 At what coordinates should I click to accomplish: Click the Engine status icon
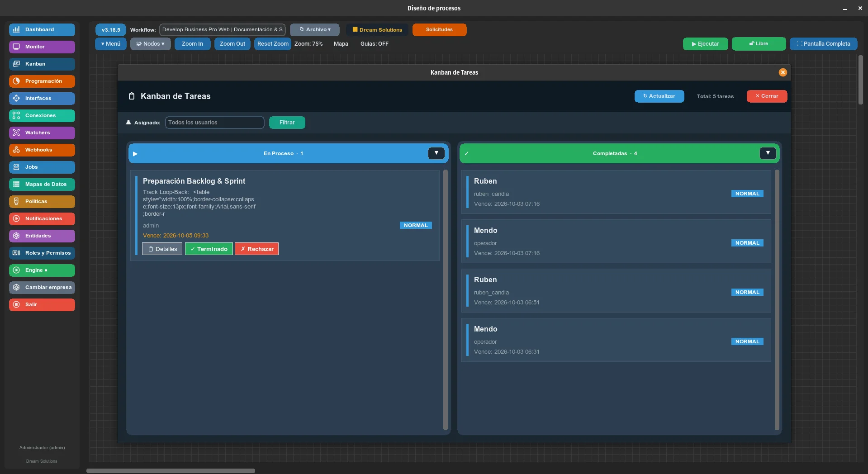point(16,270)
